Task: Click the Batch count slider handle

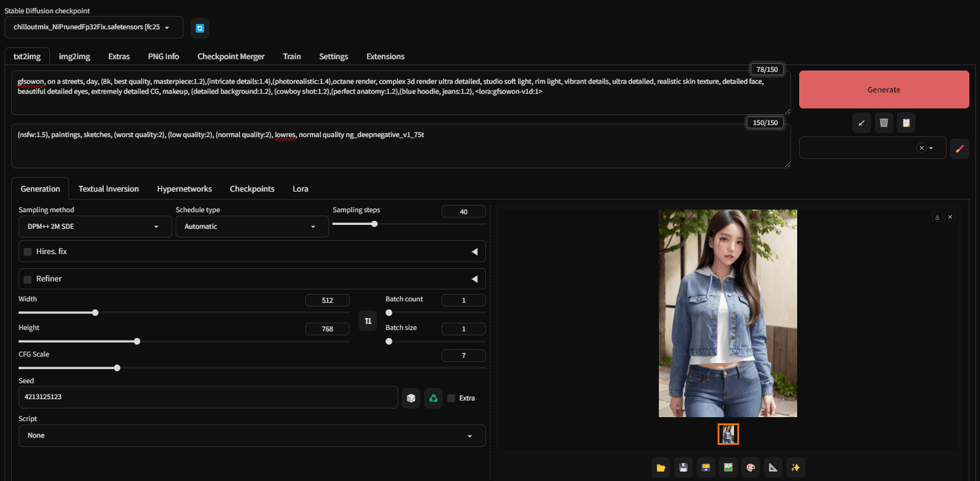Action: [x=389, y=313]
